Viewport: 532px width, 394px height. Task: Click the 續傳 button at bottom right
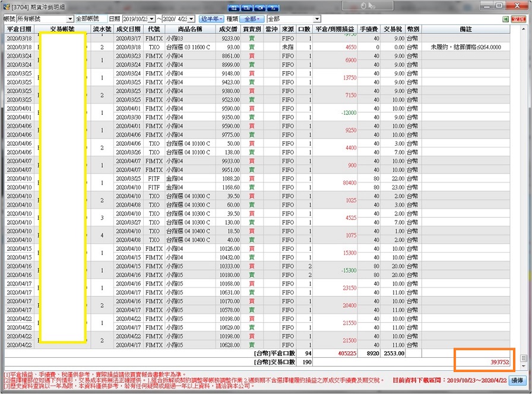517,380
